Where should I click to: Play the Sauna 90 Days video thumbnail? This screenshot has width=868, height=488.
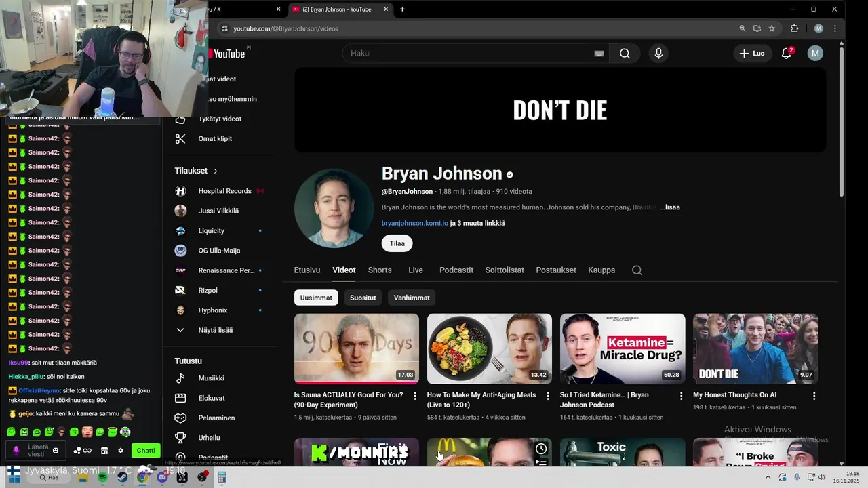tap(357, 348)
